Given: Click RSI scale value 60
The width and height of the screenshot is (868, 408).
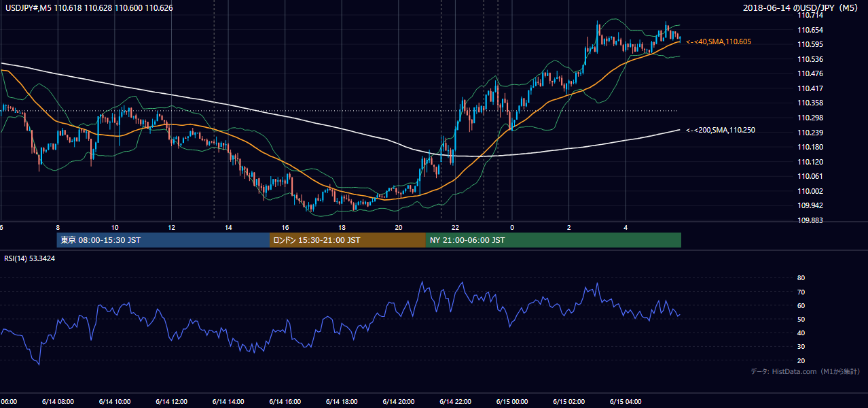Looking at the screenshot, I should (x=801, y=305).
